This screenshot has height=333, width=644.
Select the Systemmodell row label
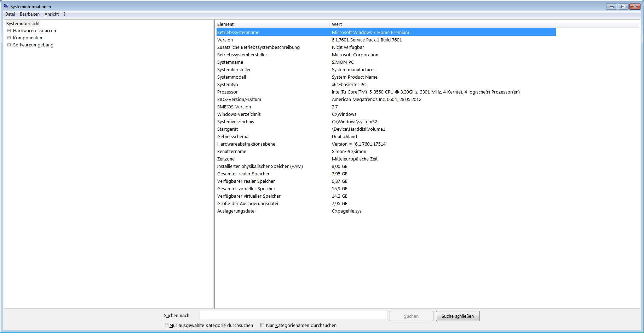pyautogui.click(x=231, y=77)
